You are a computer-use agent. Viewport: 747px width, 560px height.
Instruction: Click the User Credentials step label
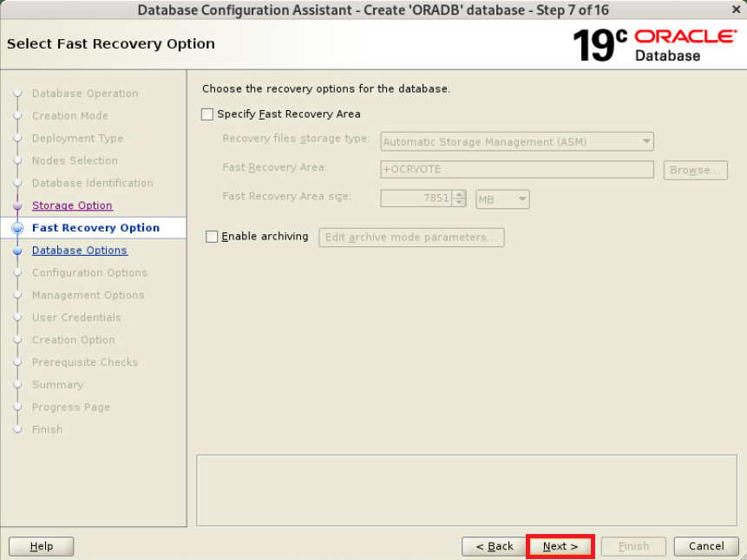(76, 317)
